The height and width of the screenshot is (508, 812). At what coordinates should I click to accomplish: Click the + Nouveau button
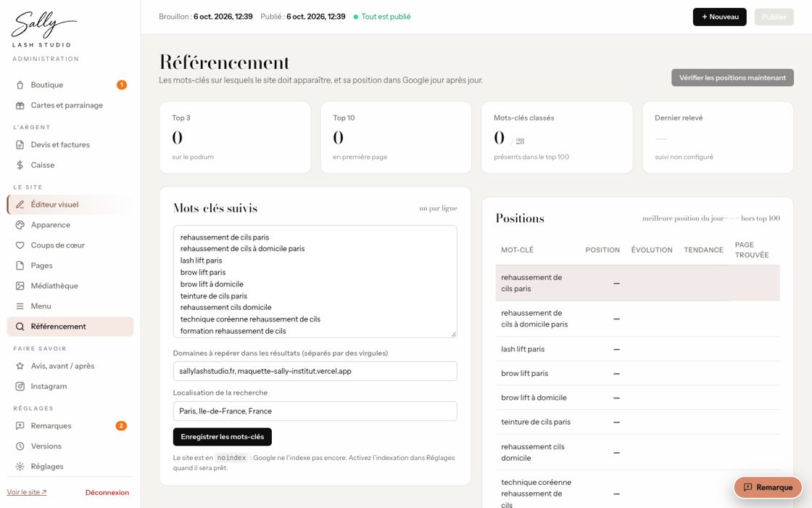click(x=719, y=17)
